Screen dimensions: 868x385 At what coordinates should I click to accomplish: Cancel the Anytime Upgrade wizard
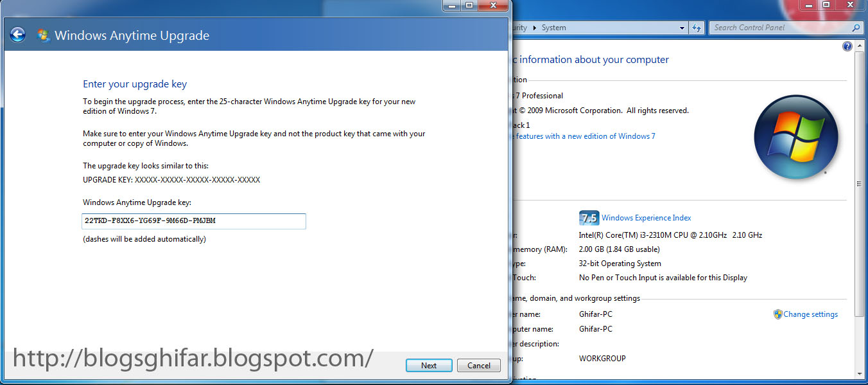click(x=479, y=365)
